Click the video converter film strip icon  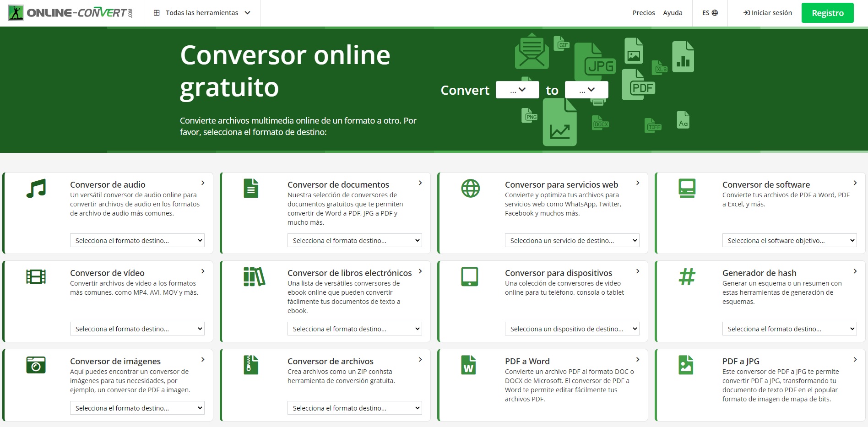click(x=37, y=276)
